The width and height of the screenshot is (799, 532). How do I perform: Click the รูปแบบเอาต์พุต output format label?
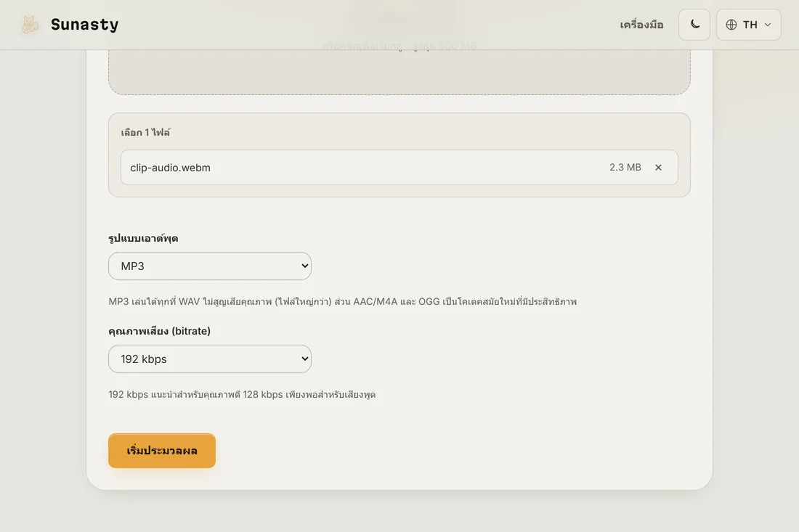[143, 238]
